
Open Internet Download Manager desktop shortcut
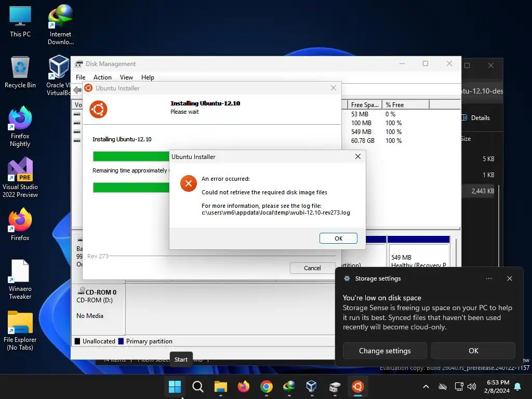(60, 25)
